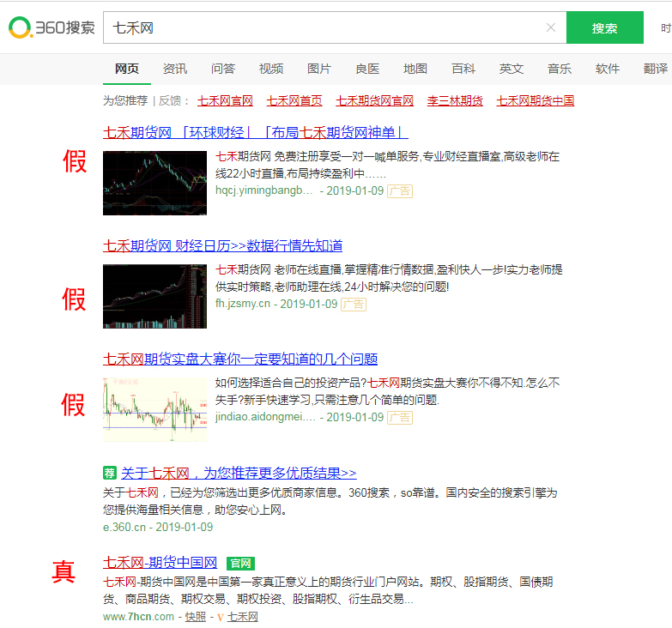Open the 快照 cached snapshot link

point(196,617)
